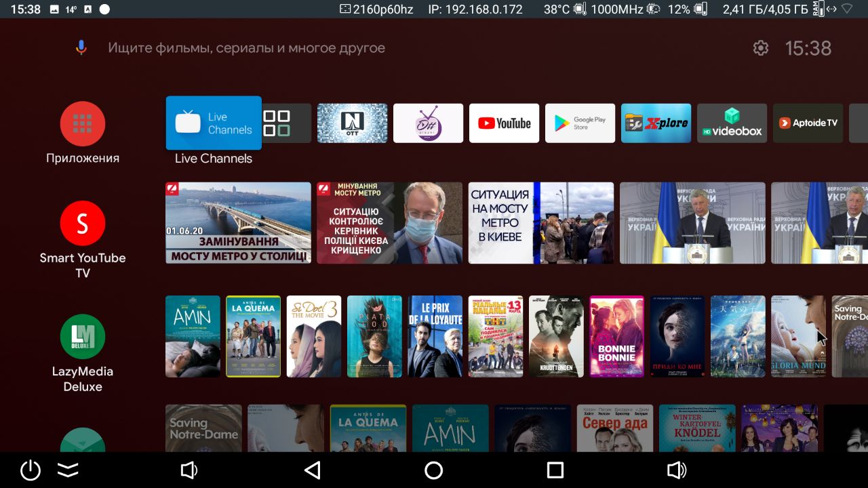
Task: Tap the main clock reading 15:38
Action: [x=808, y=48]
